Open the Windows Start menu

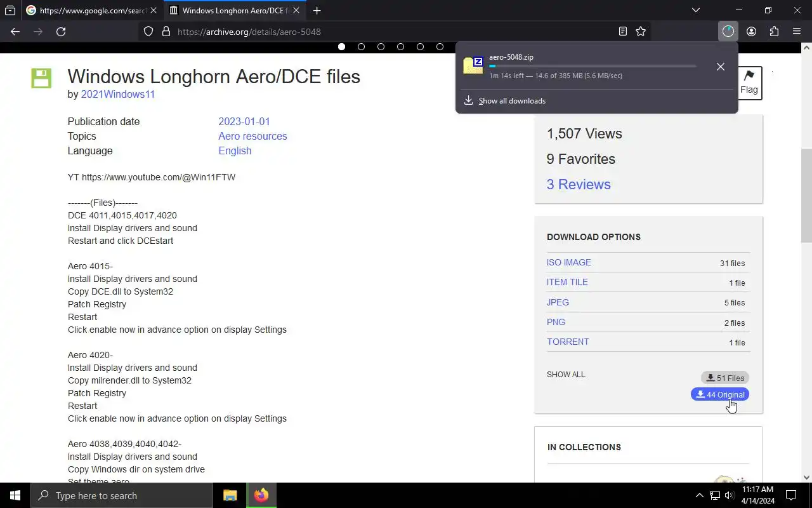click(15, 495)
